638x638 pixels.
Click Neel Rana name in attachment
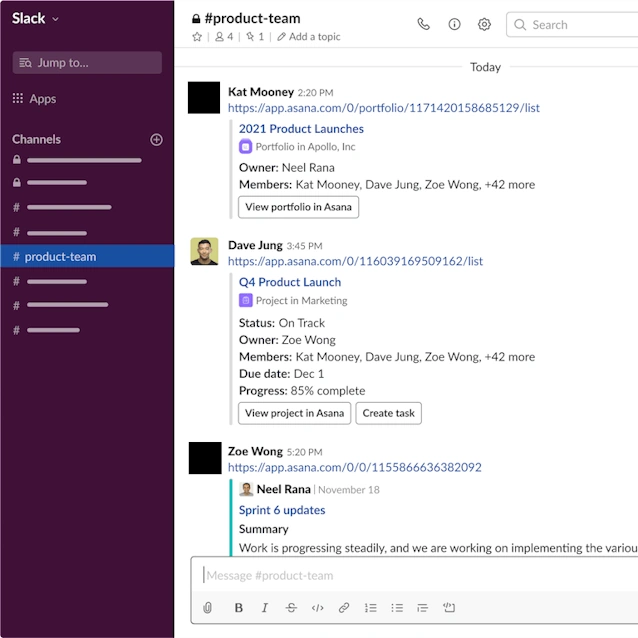284,489
